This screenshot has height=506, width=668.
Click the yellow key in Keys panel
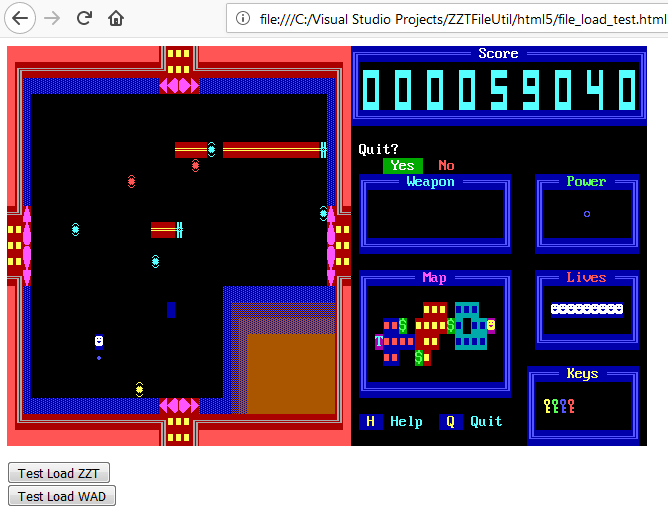(x=547, y=406)
